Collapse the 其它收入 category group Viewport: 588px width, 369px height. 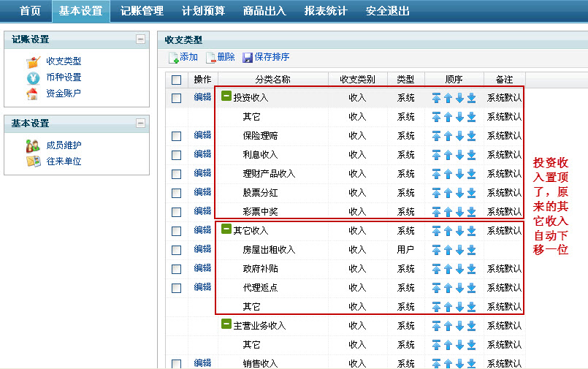click(226, 229)
